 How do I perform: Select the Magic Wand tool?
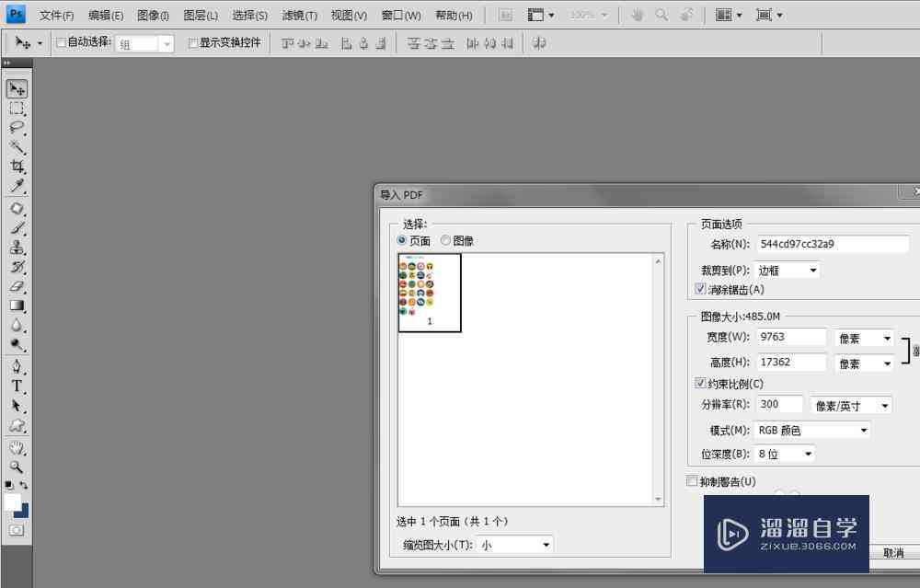17,146
